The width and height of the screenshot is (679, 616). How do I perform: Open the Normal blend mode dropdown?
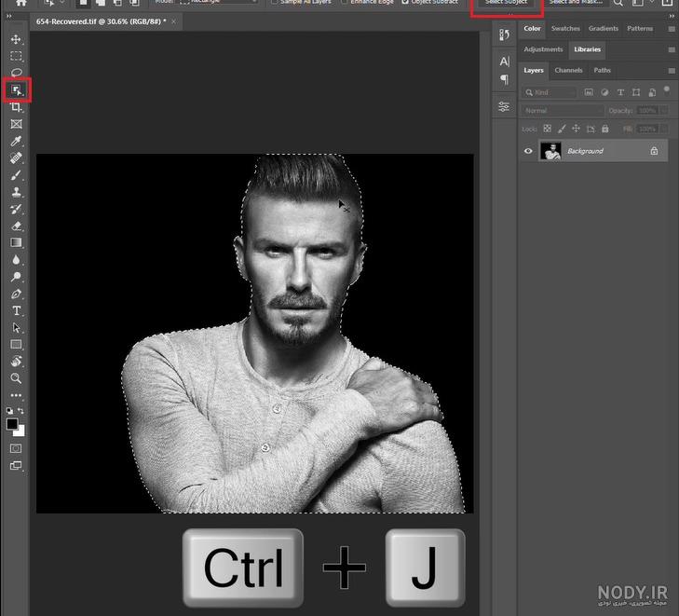562,111
